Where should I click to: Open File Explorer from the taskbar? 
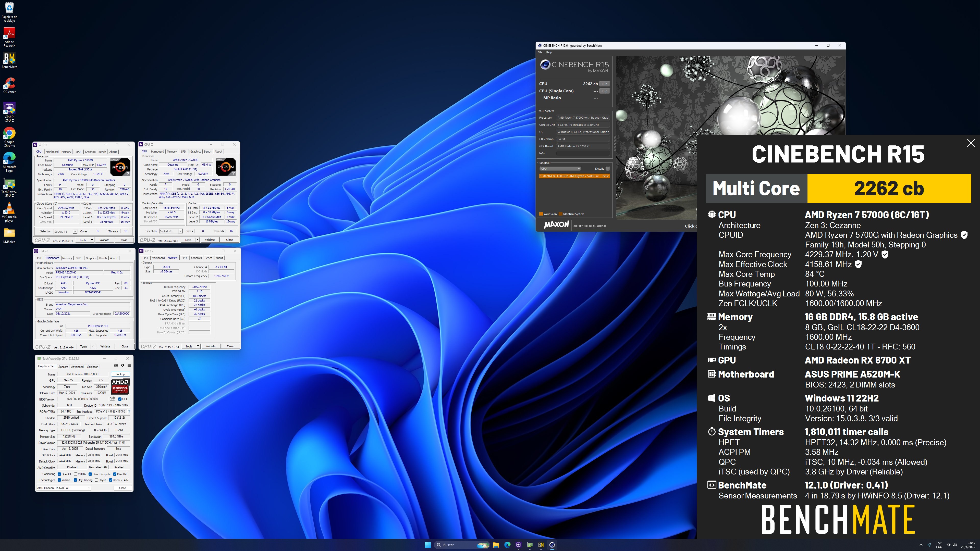pyautogui.click(x=496, y=545)
